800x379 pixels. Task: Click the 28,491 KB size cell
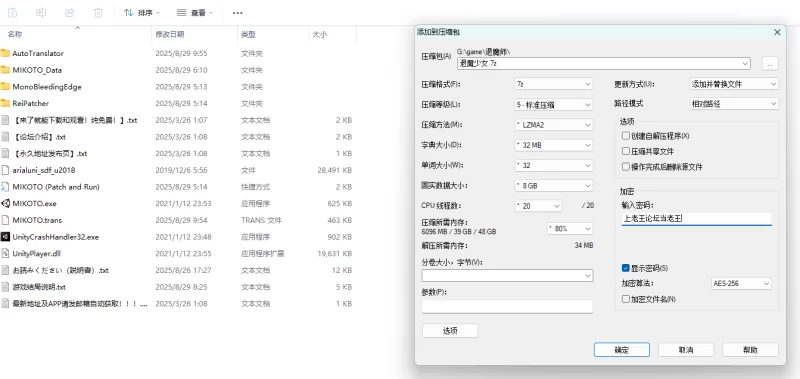(x=335, y=170)
